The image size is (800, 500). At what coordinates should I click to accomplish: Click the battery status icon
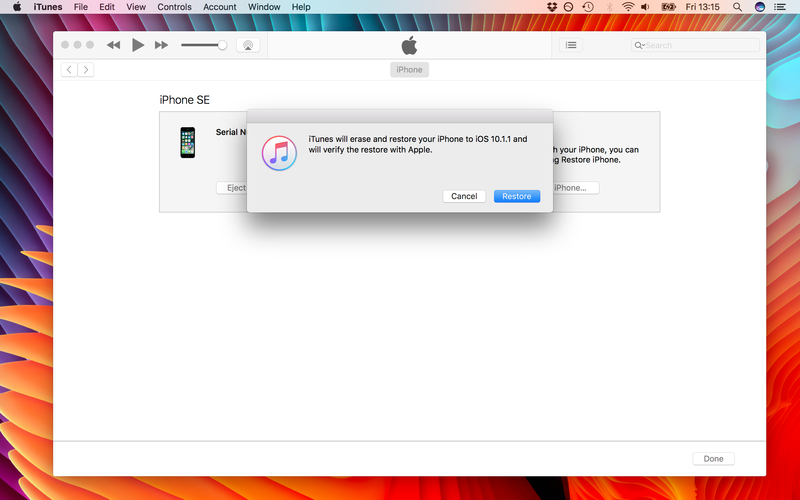click(x=668, y=7)
